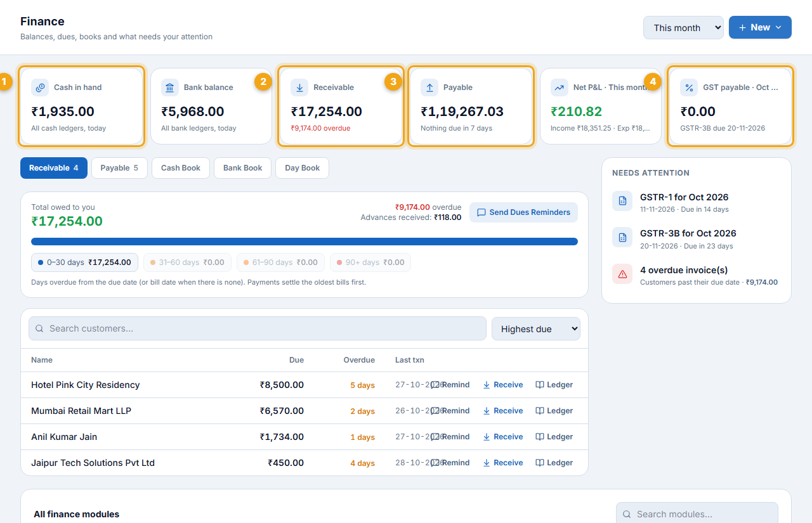
Task: Toggle the 31–60 days aging filter chip
Action: coord(187,262)
